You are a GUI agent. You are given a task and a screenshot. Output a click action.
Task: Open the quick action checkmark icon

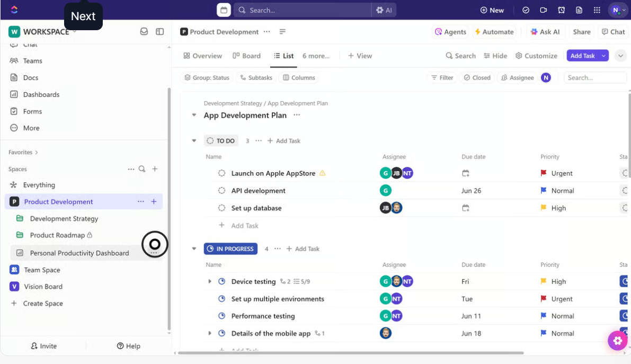[526, 10]
